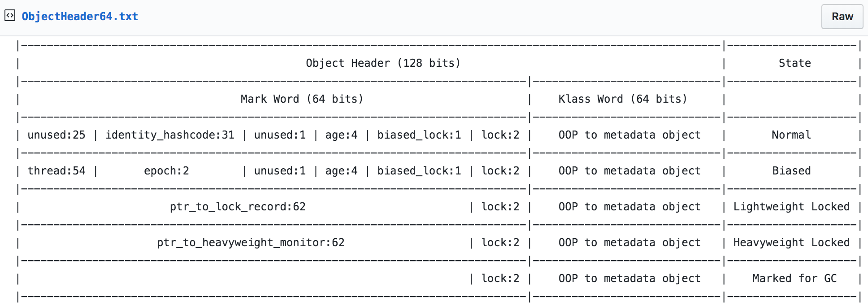Click the Raw button
This screenshot has width=868, height=305.
point(842,17)
